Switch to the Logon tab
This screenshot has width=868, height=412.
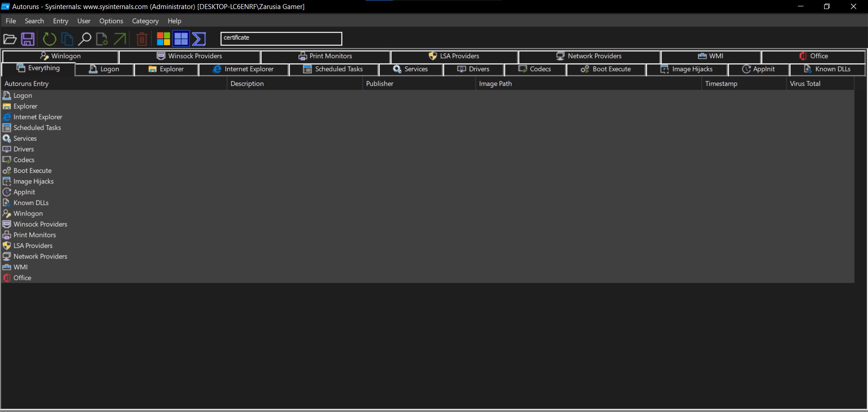[104, 69]
